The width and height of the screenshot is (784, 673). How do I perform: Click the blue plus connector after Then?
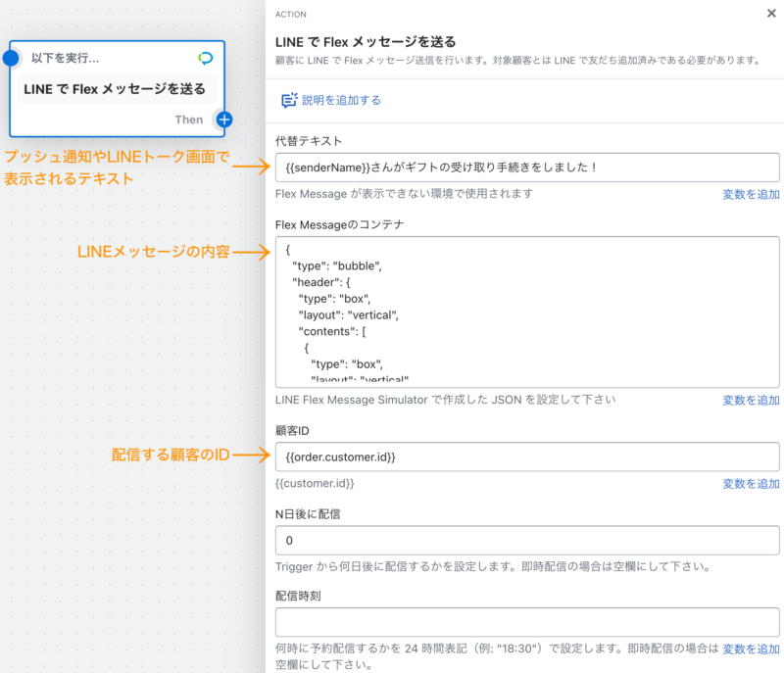[x=224, y=120]
